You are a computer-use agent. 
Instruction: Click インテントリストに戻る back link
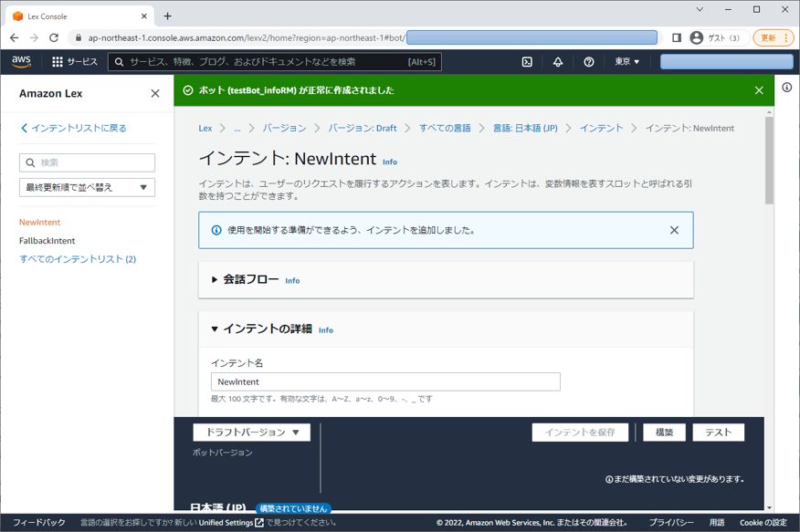(x=73, y=128)
